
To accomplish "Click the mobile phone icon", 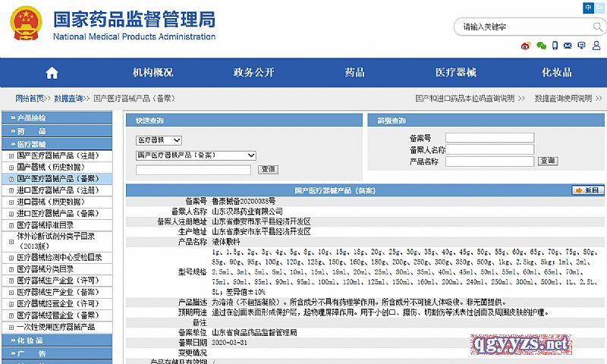I will (555, 46).
